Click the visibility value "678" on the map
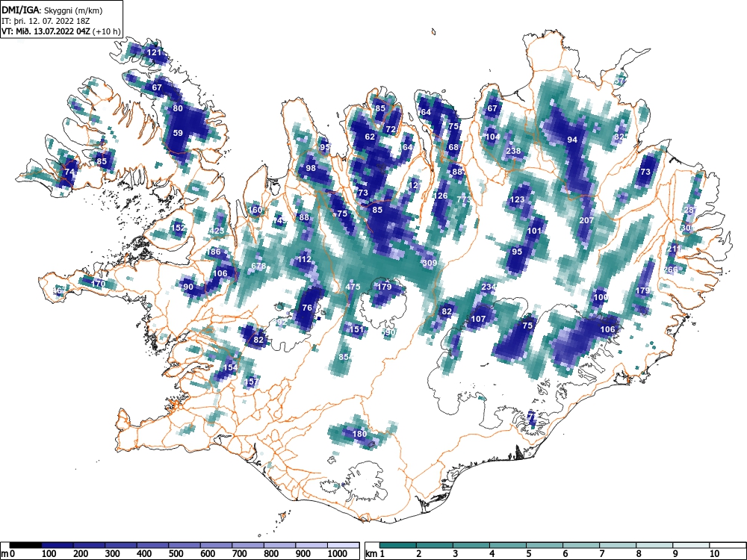The height and width of the screenshot is (560, 747). [258, 267]
